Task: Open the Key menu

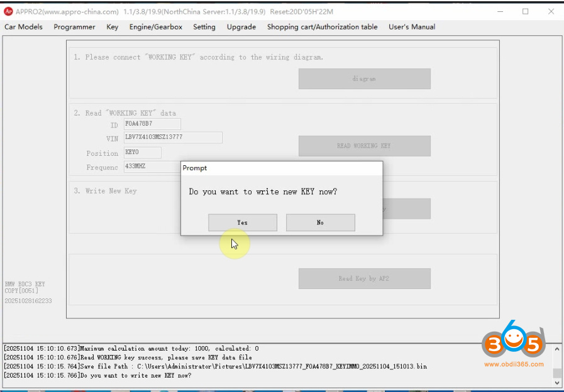Action: pyautogui.click(x=112, y=27)
